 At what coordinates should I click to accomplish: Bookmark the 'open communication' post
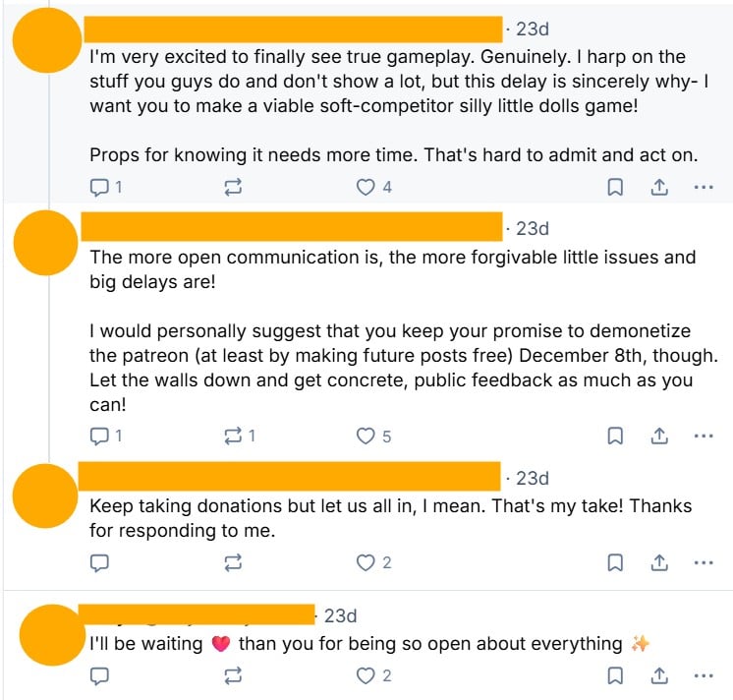coord(615,436)
